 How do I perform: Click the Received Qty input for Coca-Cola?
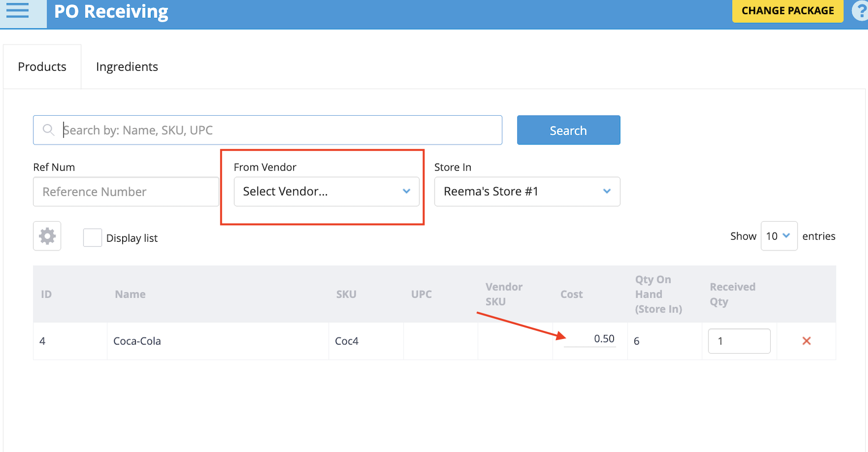click(x=739, y=341)
